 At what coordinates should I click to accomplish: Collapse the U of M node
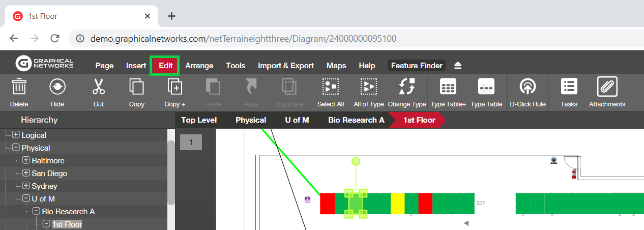26,198
